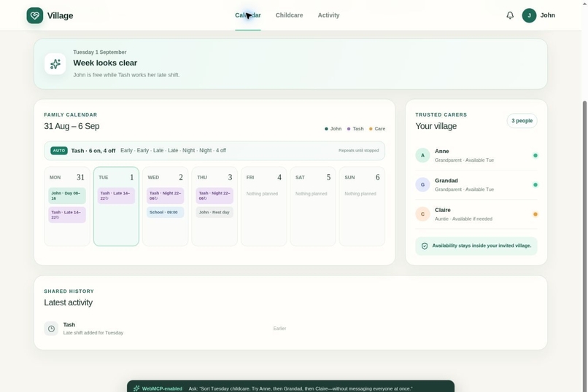Click the Village heart logo icon
Screen dimensions: 588x392
(x=35, y=15)
